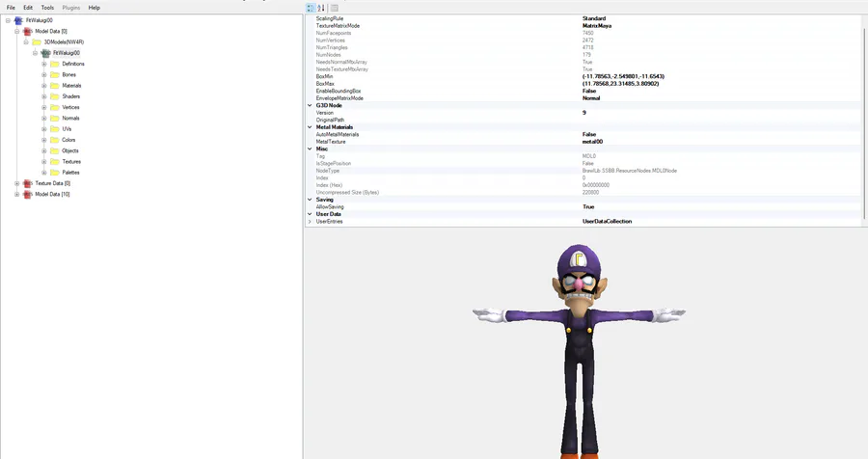868x459 pixels.
Task: Click the BRES icon next to Texture Data [0]
Action: pyautogui.click(x=28, y=183)
